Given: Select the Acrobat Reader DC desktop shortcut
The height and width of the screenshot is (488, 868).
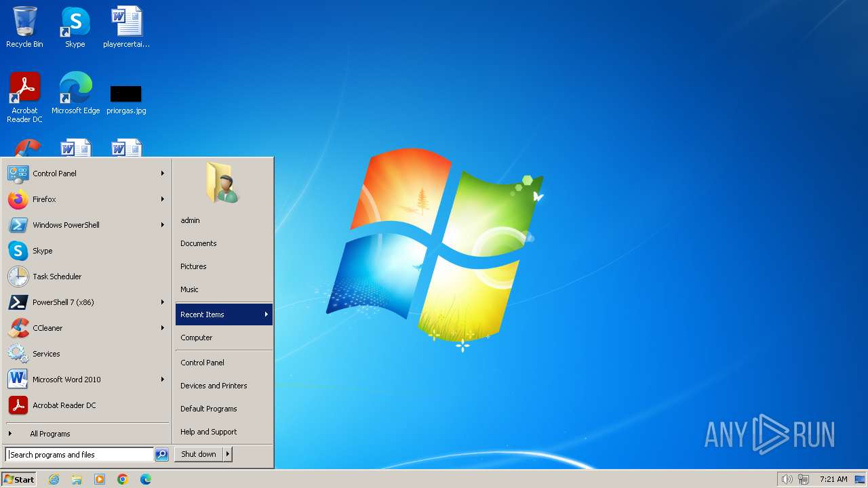Looking at the screenshot, I should [24, 97].
